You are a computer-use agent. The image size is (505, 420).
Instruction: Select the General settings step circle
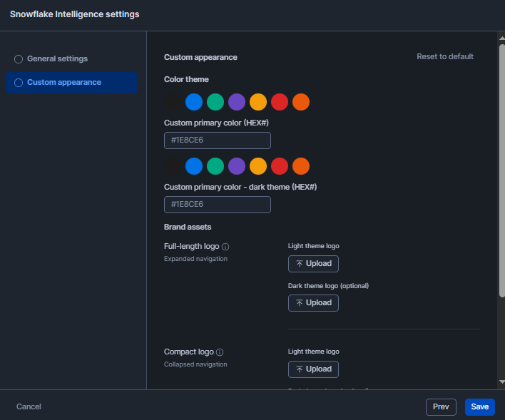click(x=19, y=59)
